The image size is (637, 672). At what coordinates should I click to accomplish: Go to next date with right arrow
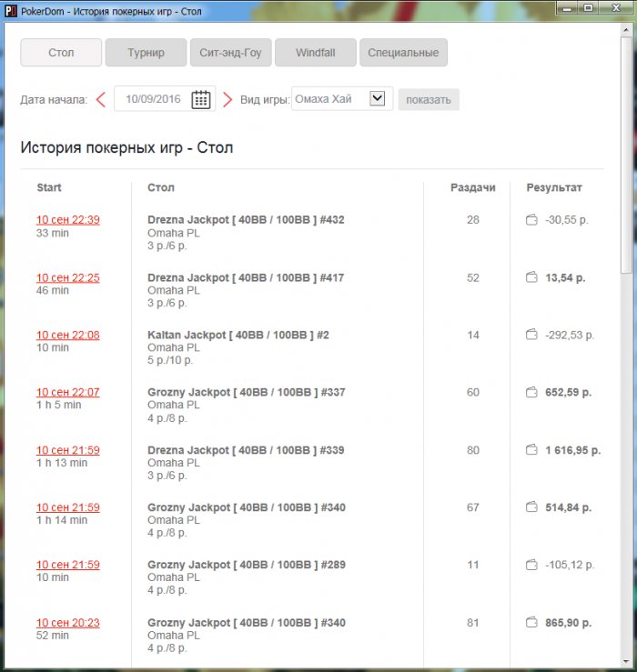[x=227, y=100]
